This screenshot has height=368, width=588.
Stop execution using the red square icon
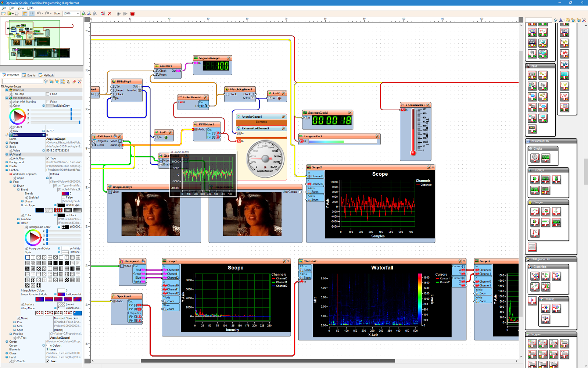pyautogui.click(x=133, y=13)
